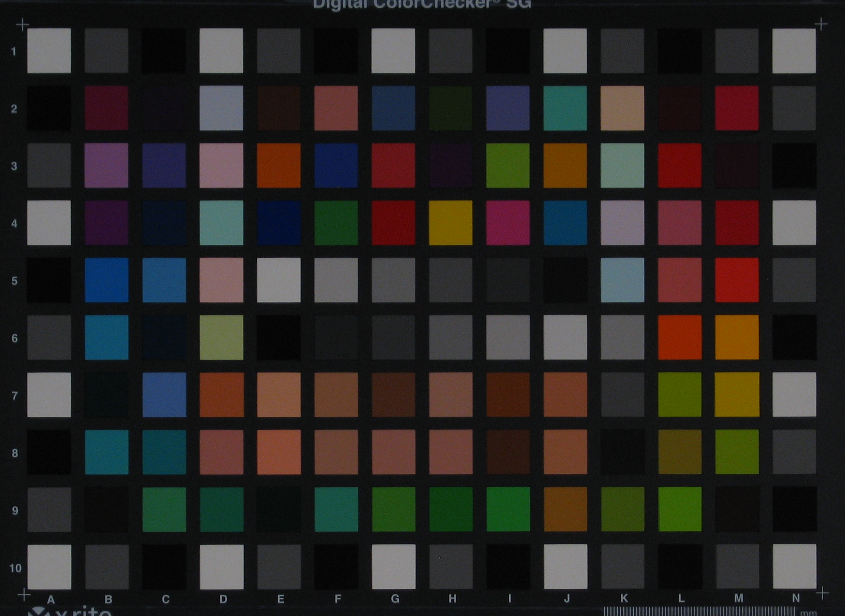Screen dimensions: 845x616
Task: Click the vivid red patch at M5
Action: point(737,280)
